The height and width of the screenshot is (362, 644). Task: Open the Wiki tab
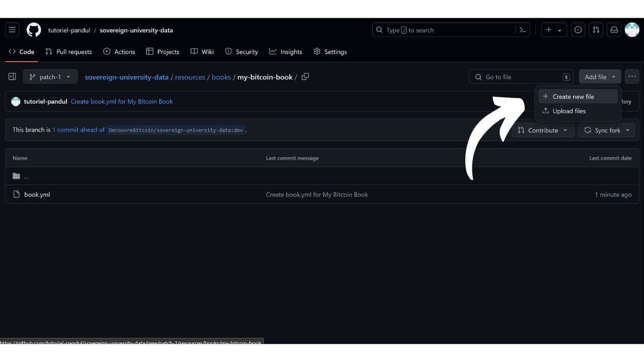click(x=202, y=52)
